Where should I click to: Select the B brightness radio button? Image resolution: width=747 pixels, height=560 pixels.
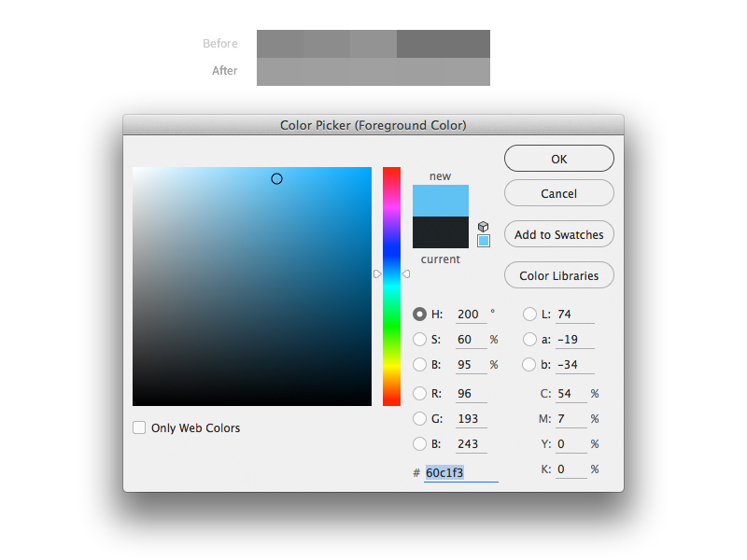point(420,364)
